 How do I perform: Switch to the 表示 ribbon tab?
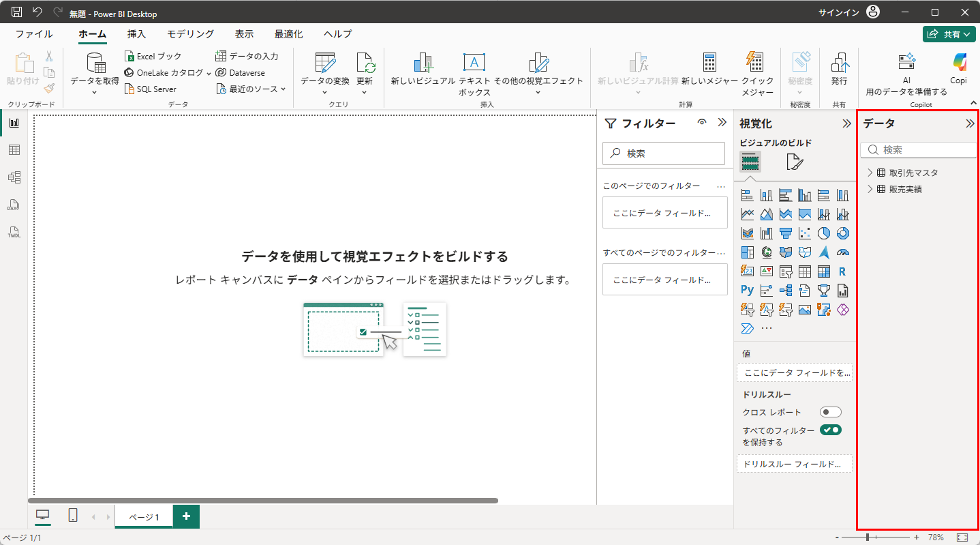click(x=244, y=34)
